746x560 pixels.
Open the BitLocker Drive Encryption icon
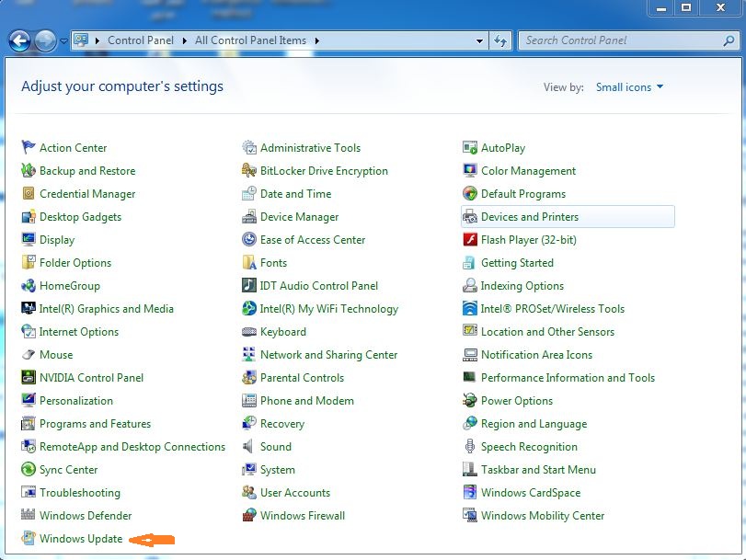(x=249, y=170)
